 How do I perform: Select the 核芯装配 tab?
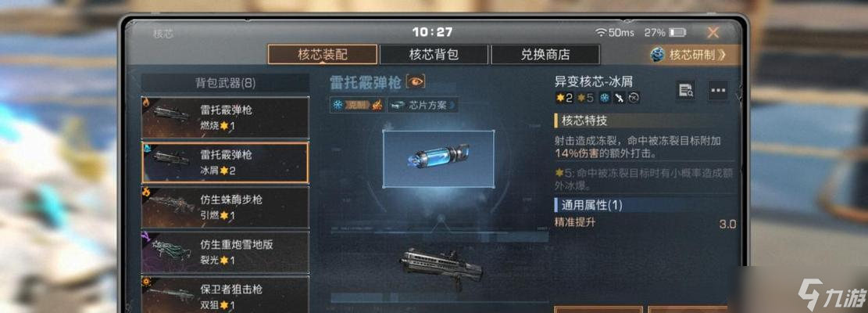pos(322,54)
